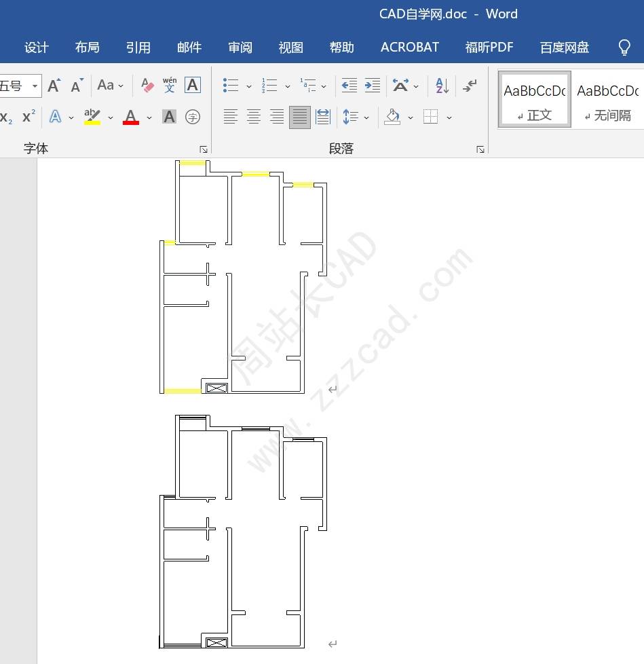The height and width of the screenshot is (664, 644).
Task: Click the Increase Indent icon
Action: point(372,86)
